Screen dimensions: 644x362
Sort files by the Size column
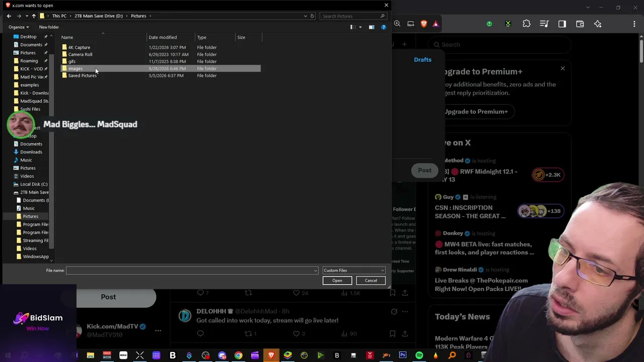pos(248,37)
